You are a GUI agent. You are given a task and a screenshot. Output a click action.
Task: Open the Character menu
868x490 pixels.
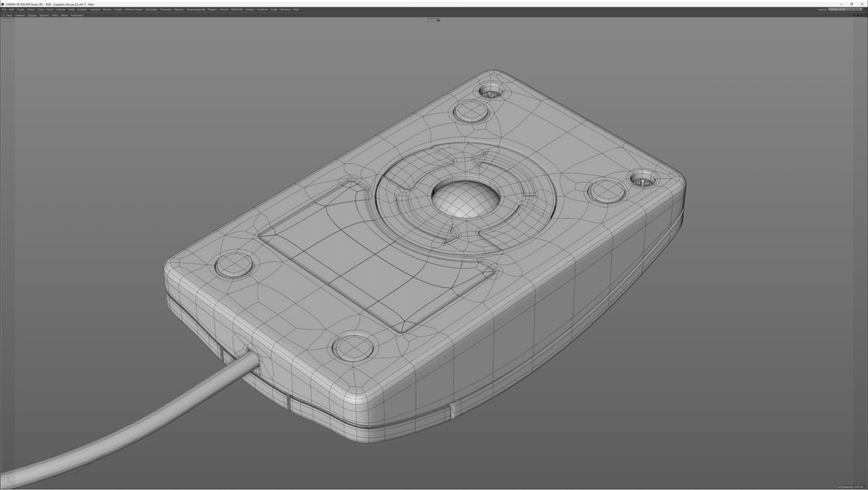pyautogui.click(x=166, y=9)
